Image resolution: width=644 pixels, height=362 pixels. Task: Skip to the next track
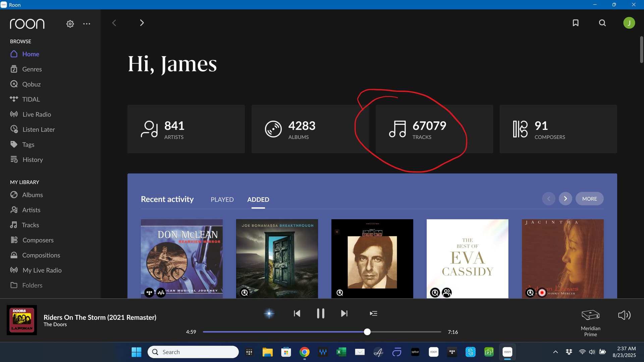coord(344,313)
